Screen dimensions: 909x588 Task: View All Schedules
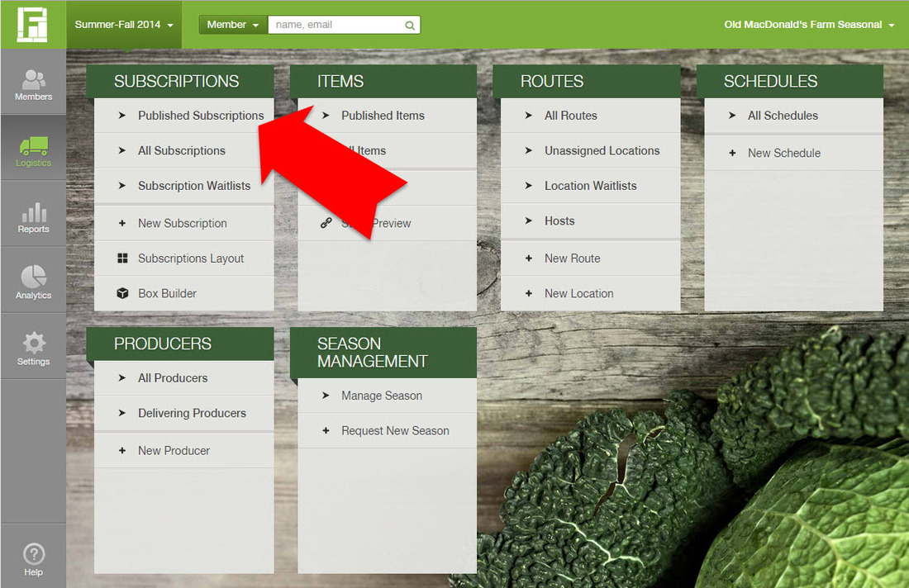(793, 116)
